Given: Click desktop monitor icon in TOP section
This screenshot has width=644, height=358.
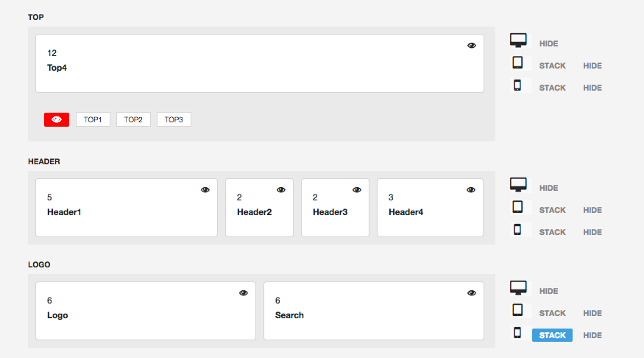Looking at the screenshot, I should click(x=518, y=41).
